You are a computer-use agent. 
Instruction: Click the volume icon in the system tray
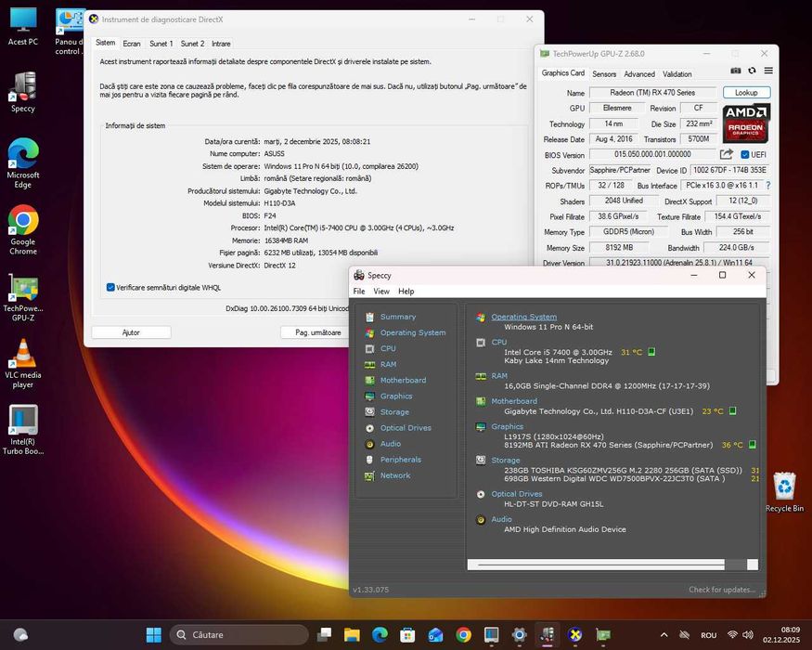point(748,634)
